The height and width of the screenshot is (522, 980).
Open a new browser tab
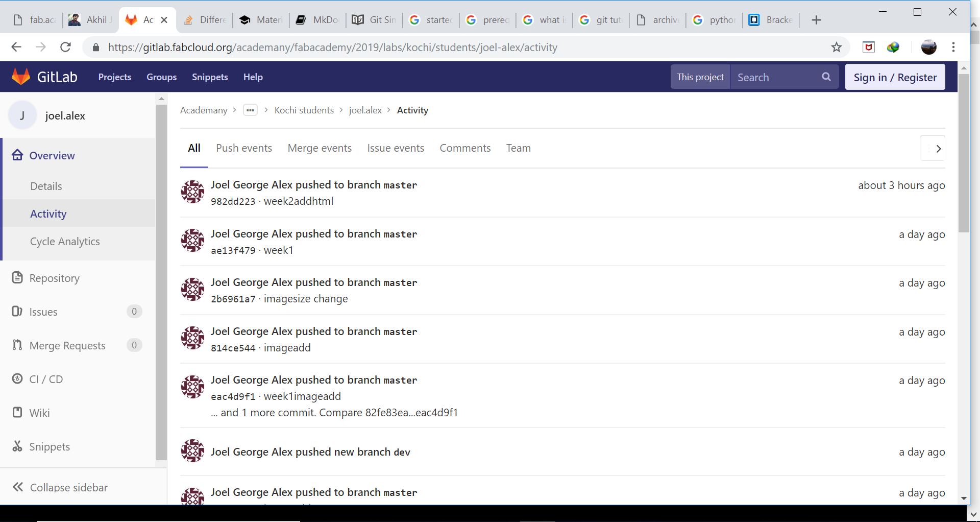pos(816,20)
